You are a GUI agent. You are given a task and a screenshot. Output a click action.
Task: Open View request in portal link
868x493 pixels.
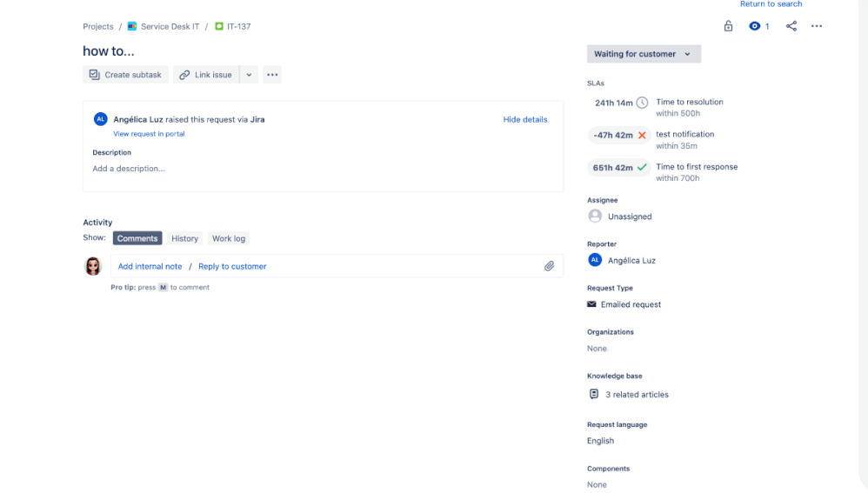[149, 134]
